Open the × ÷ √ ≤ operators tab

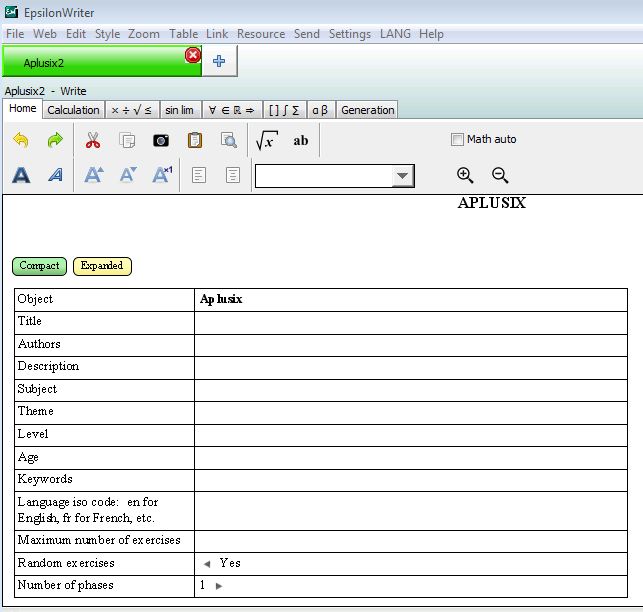pos(132,110)
